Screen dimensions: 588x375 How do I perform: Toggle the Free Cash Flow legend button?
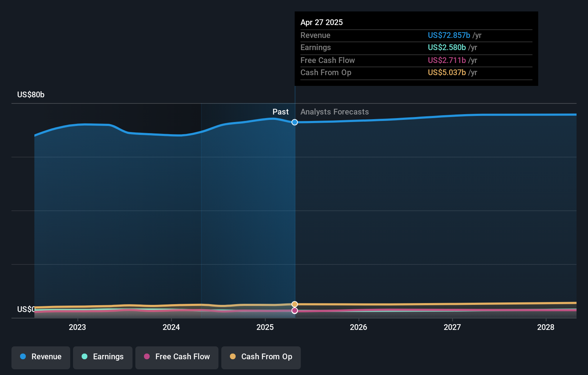pos(177,357)
